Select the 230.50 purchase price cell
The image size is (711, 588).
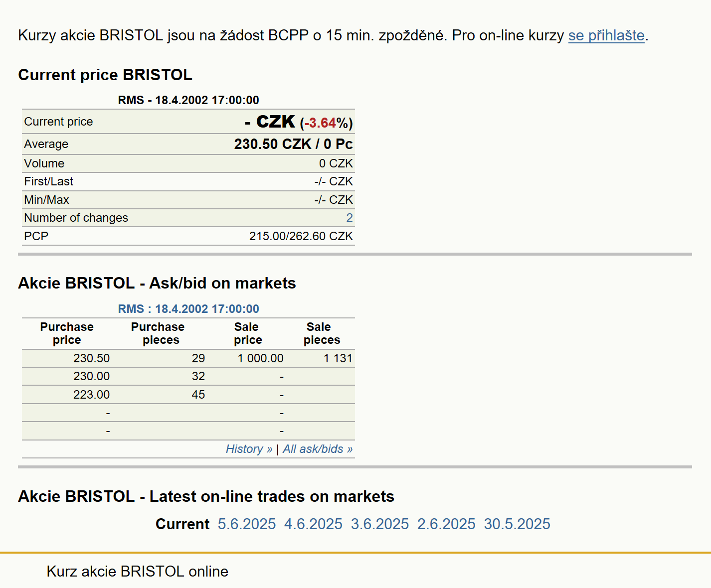pos(92,358)
